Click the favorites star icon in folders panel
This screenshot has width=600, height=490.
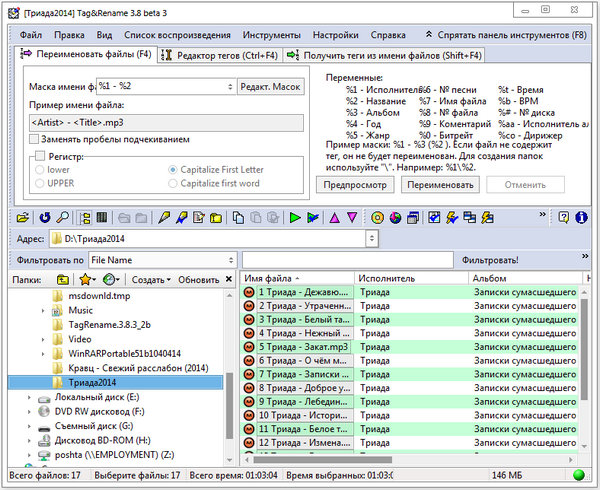pos(86,280)
